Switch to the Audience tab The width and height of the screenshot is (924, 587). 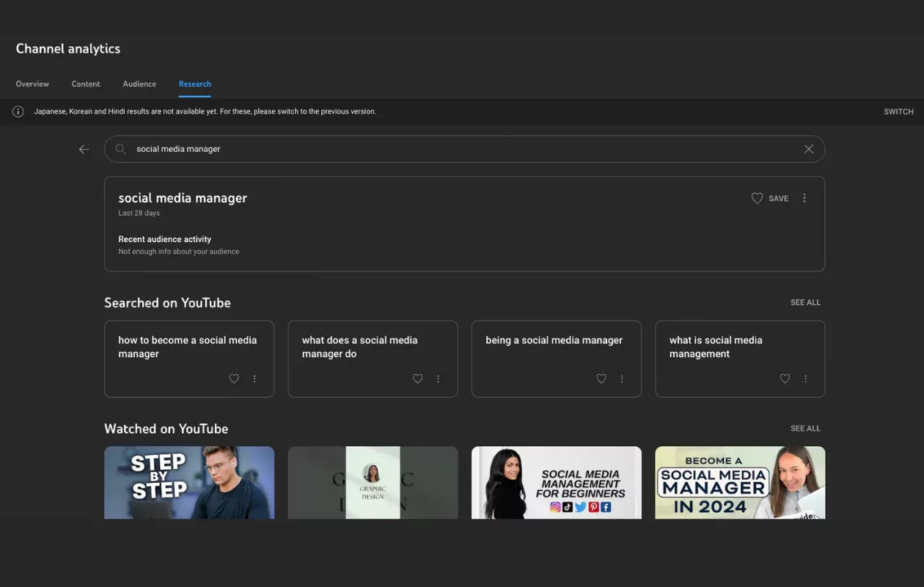coord(139,84)
